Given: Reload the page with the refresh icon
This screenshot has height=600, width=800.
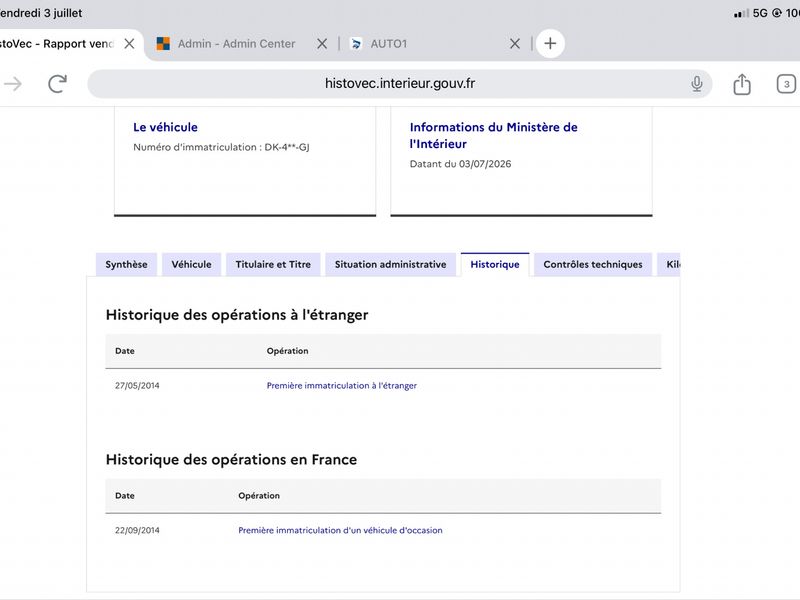Looking at the screenshot, I should tap(58, 84).
